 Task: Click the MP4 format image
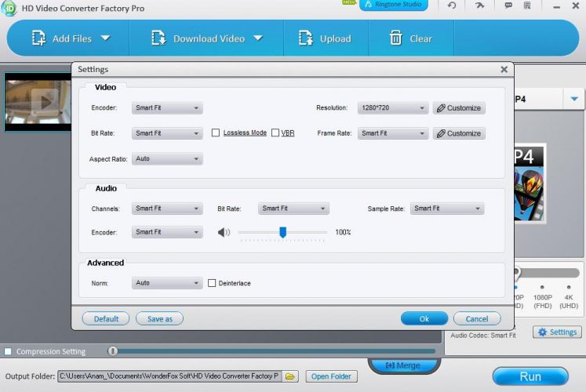pyautogui.click(x=530, y=183)
